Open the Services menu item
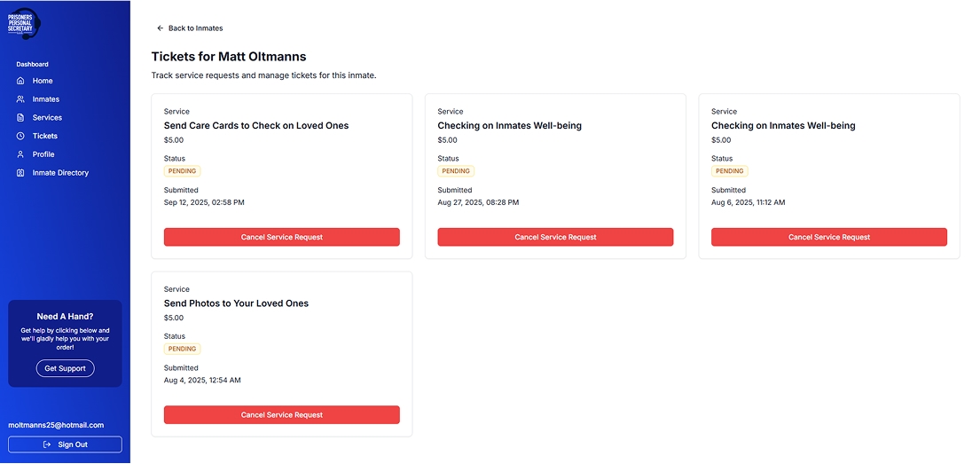The width and height of the screenshot is (980, 464). tap(47, 118)
